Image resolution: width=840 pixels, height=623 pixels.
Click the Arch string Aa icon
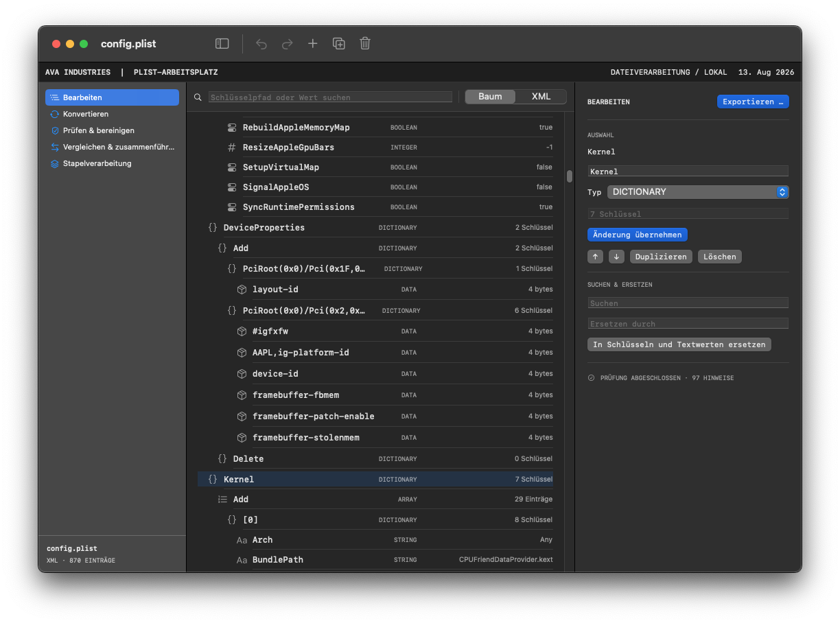coord(242,541)
